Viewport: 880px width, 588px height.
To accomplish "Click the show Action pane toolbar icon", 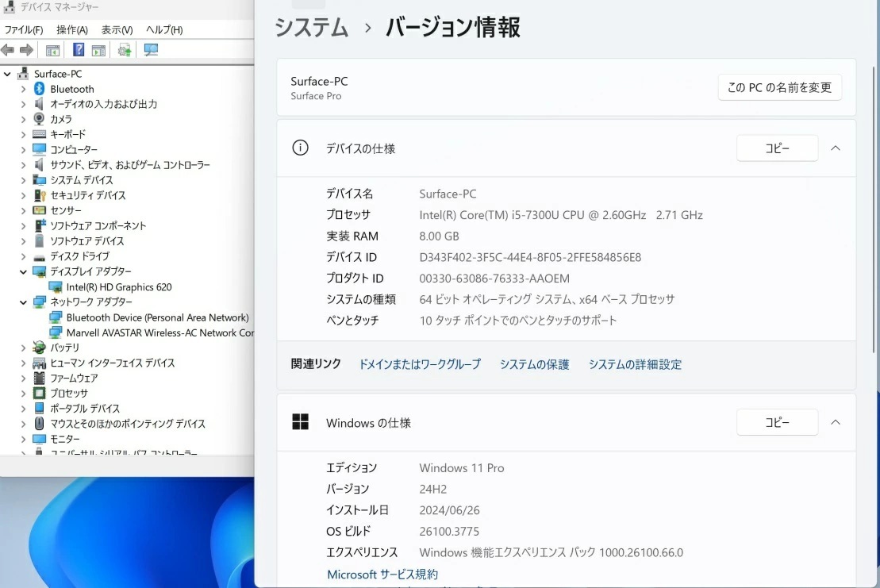I will 97,49.
